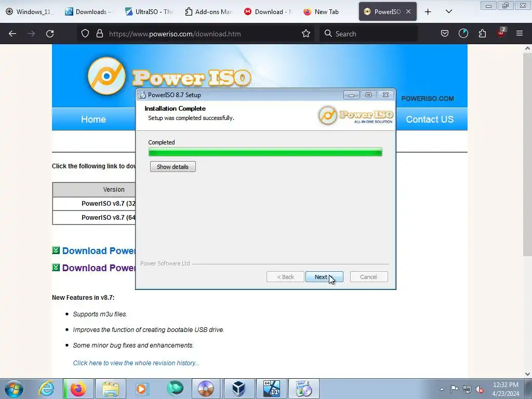Switch to the Add-ons Manager tab
Viewport: 532px width, 399px height.
pyautogui.click(x=208, y=11)
